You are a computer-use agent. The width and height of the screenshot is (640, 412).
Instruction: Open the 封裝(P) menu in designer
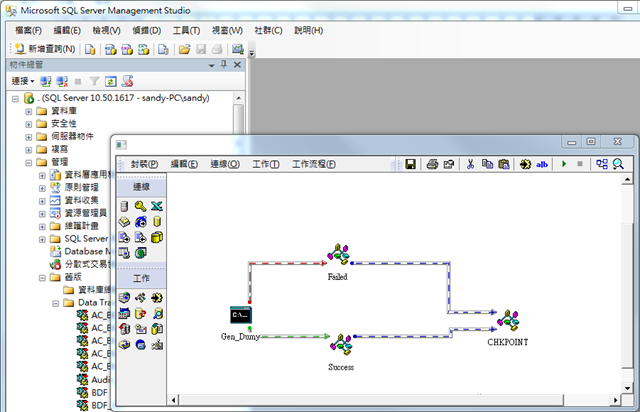(144, 164)
